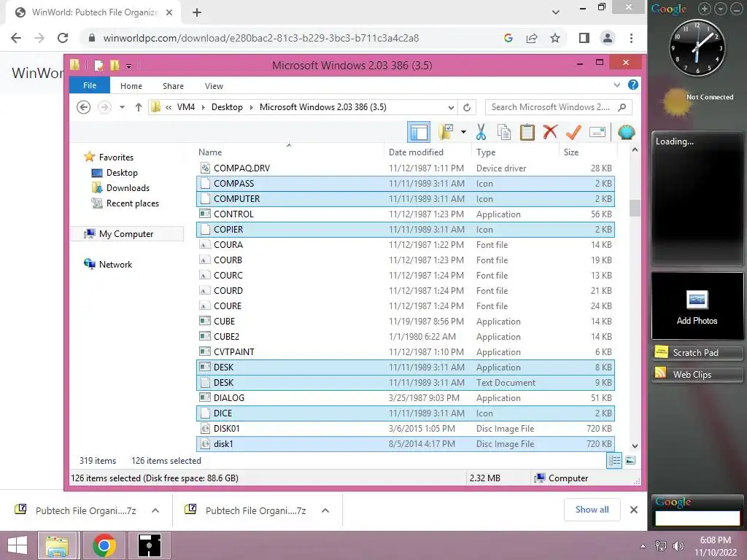Viewport: 747px width, 560px height.
Task: Open a new Chrome tab
Action: (197, 12)
